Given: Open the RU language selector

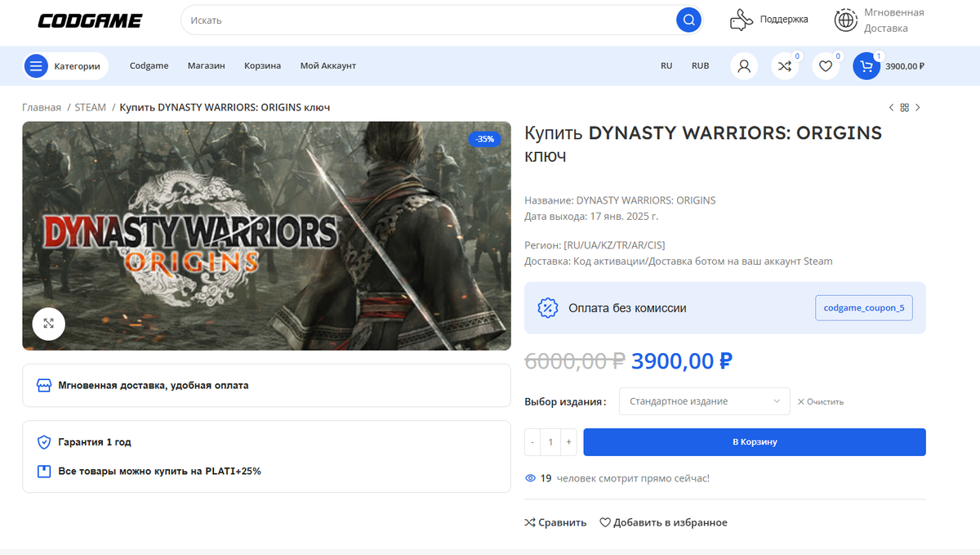Looking at the screenshot, I should [666, 66].
